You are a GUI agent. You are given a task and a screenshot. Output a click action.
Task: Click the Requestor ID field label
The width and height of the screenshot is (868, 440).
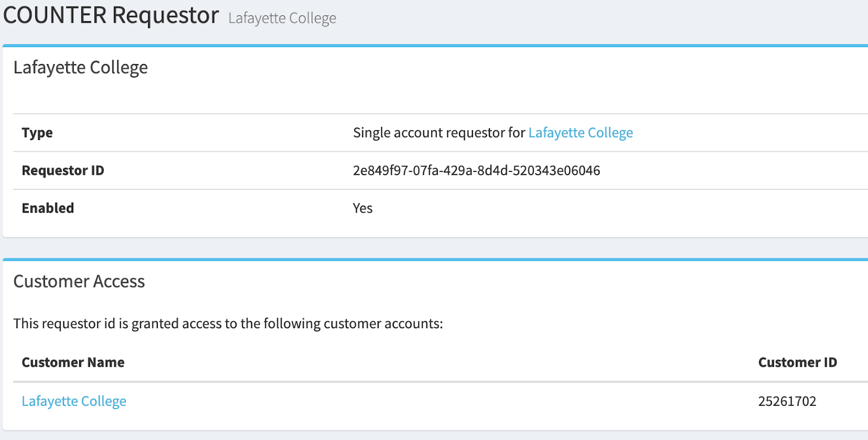63,171
